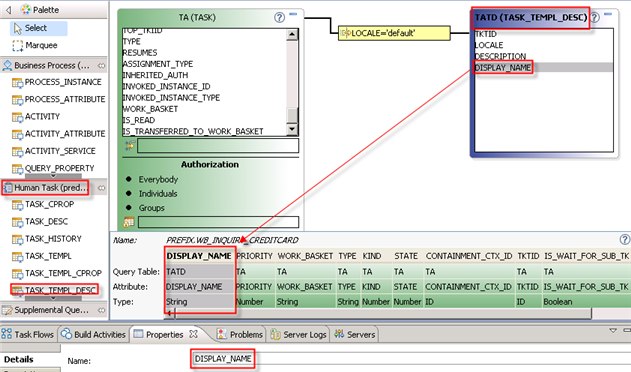This screenshot has width=631, height=372.
Task: Edit the Name field showing DISPLAY_NAME
Action: (x=410, y=359)
